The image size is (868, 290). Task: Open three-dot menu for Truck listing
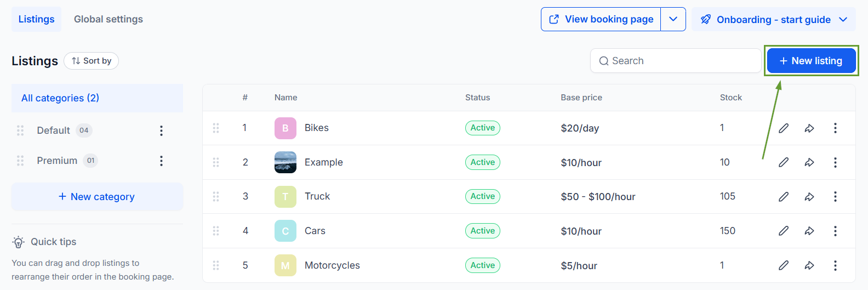tap(835, 196)
